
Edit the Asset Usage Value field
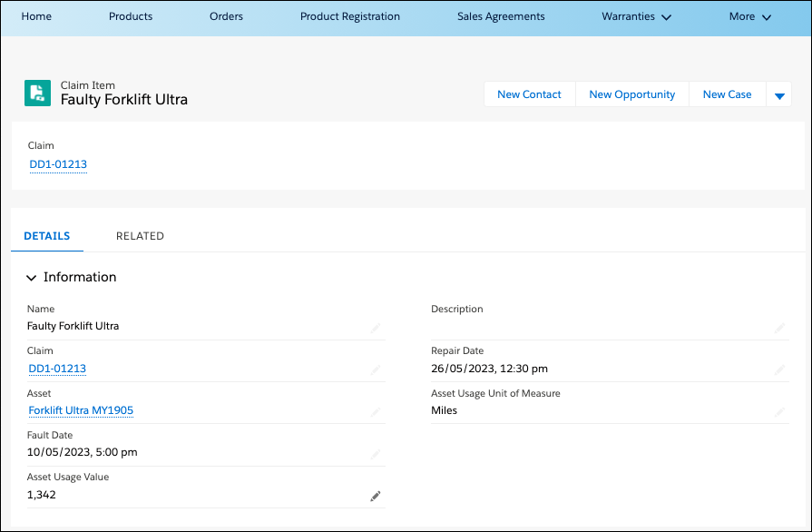pos(376,496)
